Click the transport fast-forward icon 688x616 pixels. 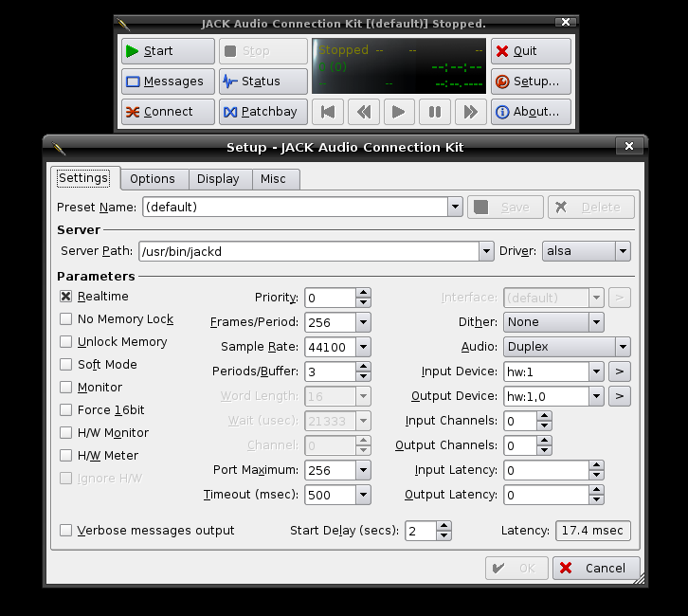(471, 112)
